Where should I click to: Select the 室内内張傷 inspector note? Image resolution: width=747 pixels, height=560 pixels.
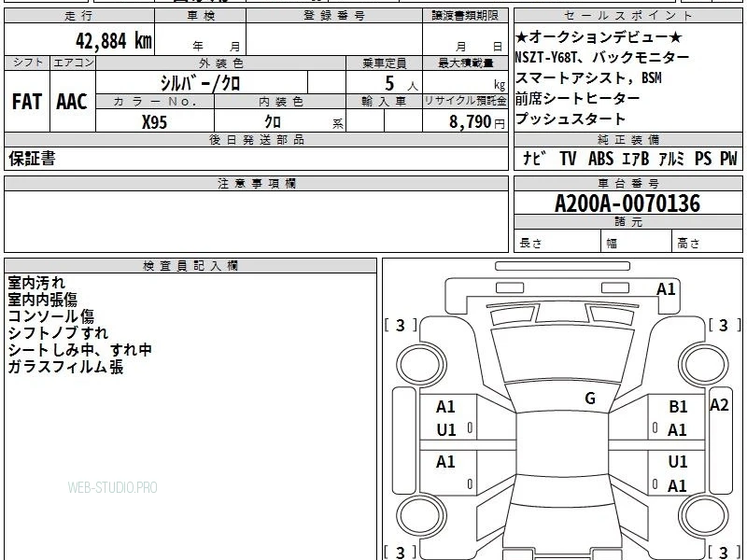43,300
